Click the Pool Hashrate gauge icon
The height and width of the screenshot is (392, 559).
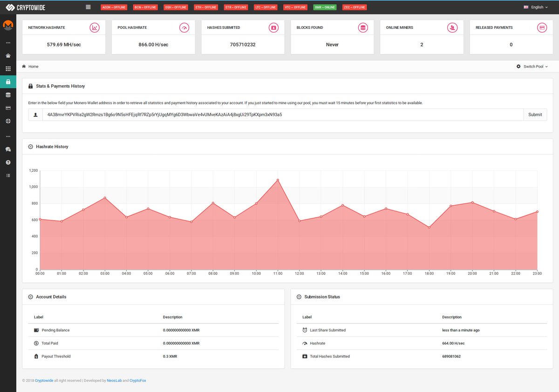click(184, 28)
